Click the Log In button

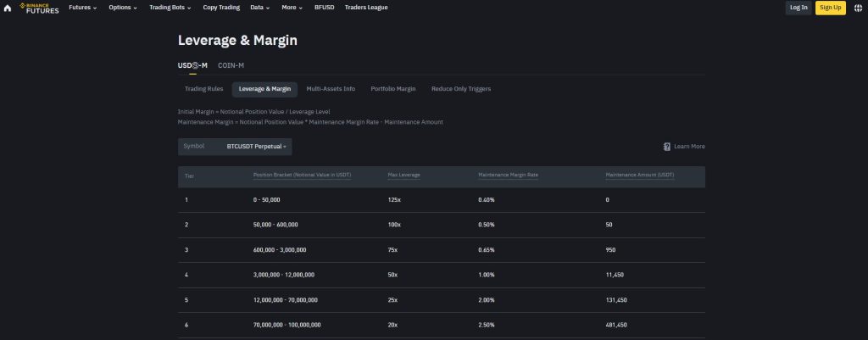(x=798, y=8)
